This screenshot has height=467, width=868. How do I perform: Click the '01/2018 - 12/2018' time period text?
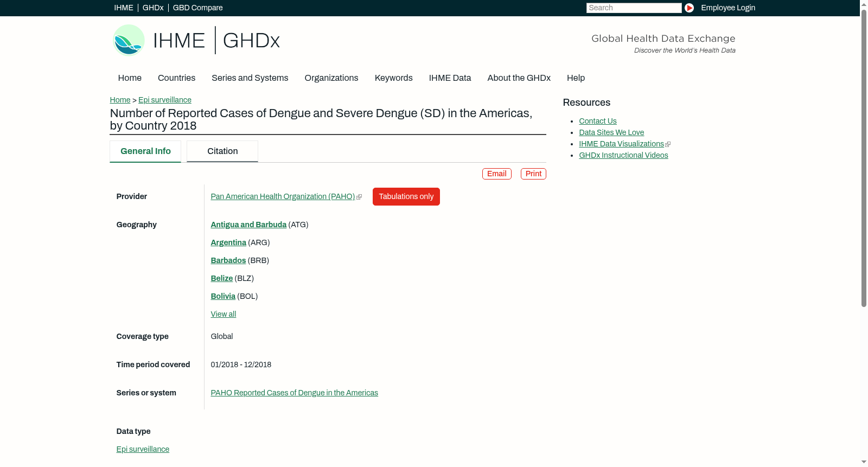click(241, 364)
